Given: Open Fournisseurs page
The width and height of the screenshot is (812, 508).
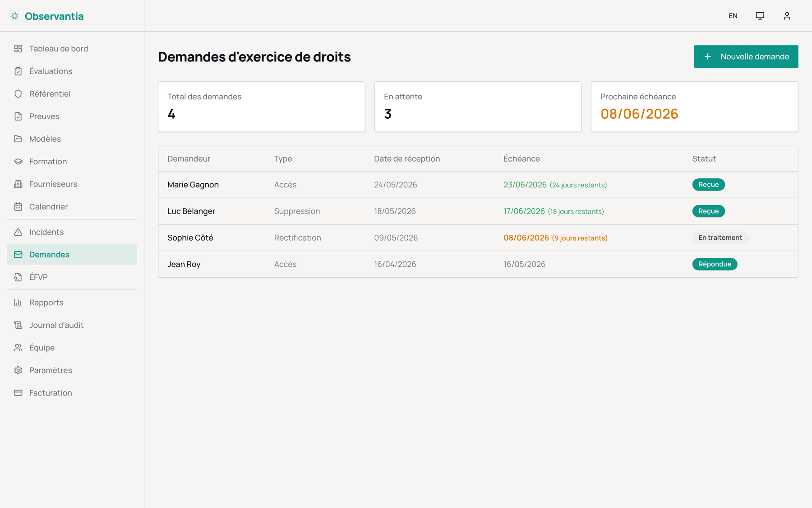Looking at the screenshot, I should pos(72,184).
